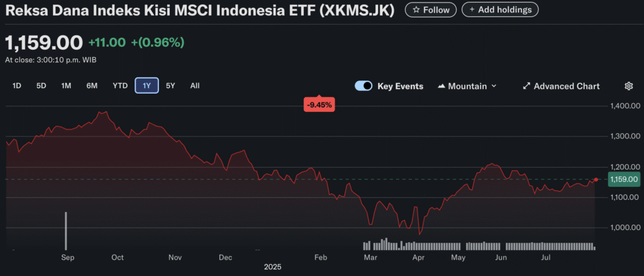Click the +11.00 price change value
Screen dimensions: 644x276
pos(107,42)
